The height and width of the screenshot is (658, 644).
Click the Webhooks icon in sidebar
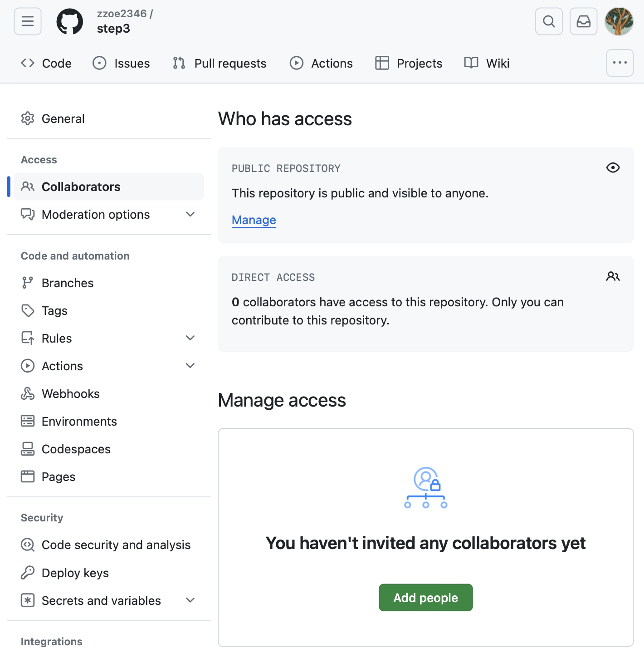tap(28, 393)
